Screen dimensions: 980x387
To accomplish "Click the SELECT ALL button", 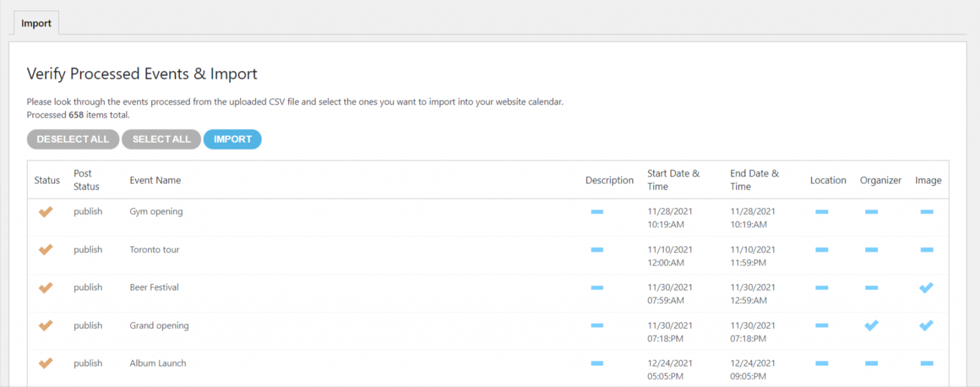I will [x=161, y=139].
